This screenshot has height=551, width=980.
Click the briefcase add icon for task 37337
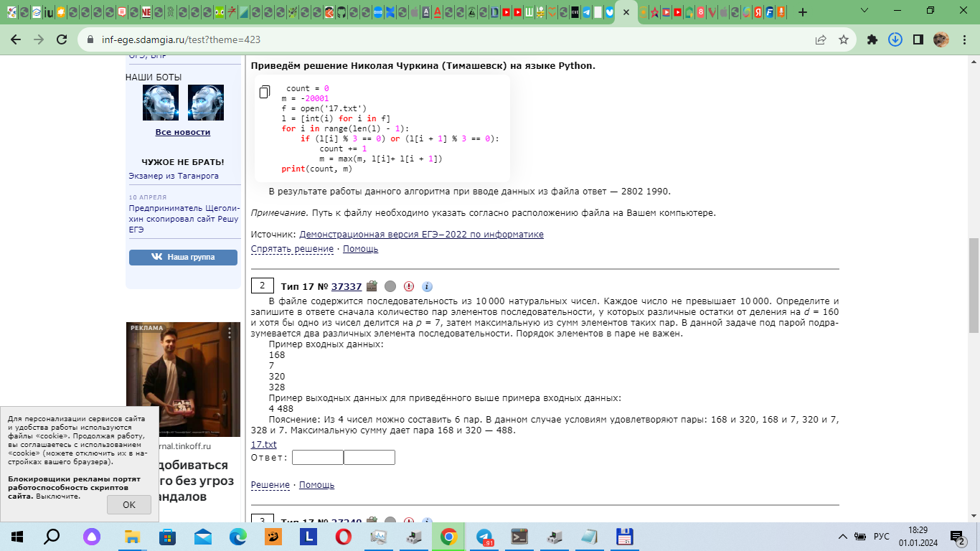coord(372,286)
